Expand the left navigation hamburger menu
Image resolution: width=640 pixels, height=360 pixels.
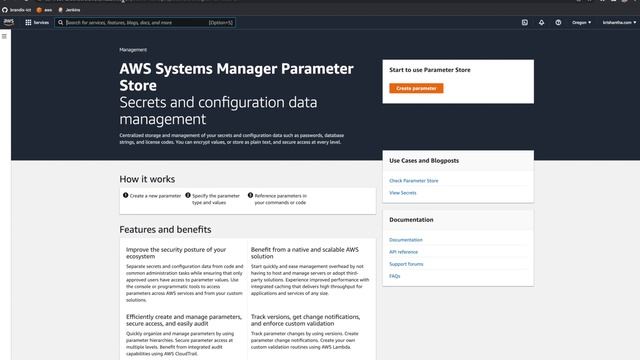pyautogui.click(x=4, y=36)
